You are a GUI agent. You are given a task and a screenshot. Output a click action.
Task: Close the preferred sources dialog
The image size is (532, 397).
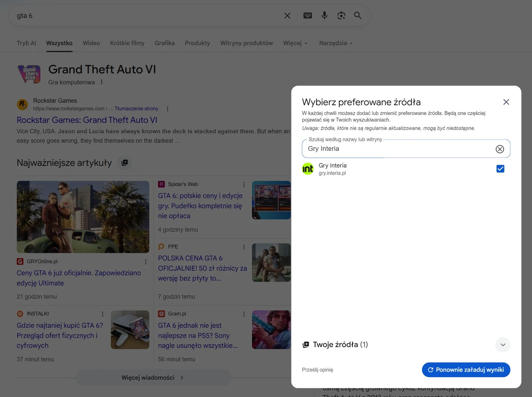[x=506, y=102]
